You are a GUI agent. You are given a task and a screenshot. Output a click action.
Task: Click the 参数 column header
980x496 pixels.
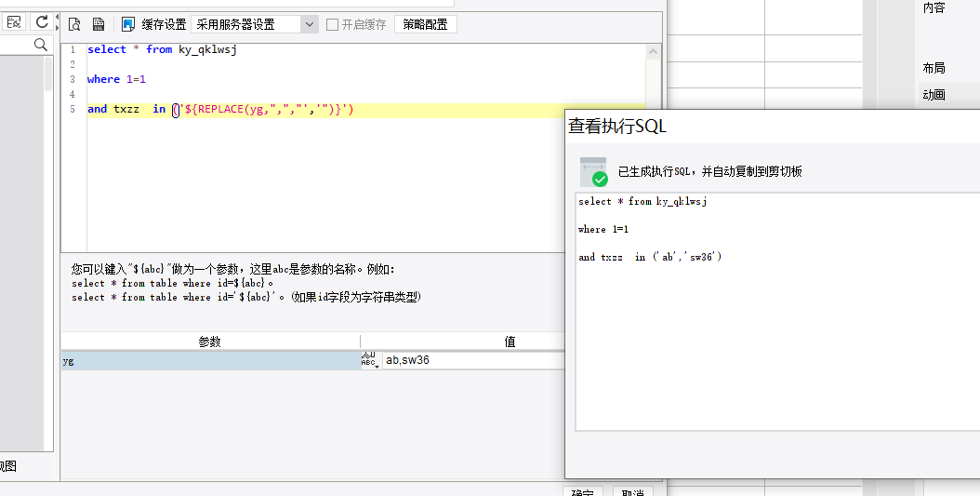[210, 342]
